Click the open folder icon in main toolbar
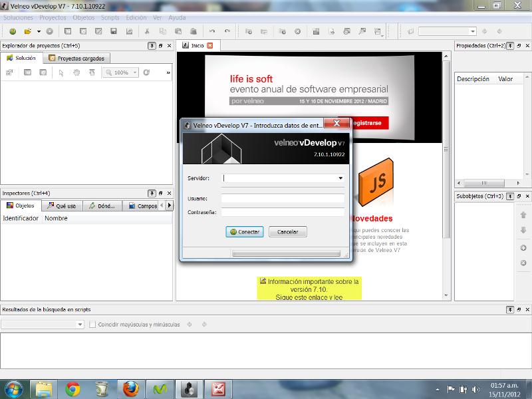Viewport: 532px width, 399px height. (x=28, y=31)
